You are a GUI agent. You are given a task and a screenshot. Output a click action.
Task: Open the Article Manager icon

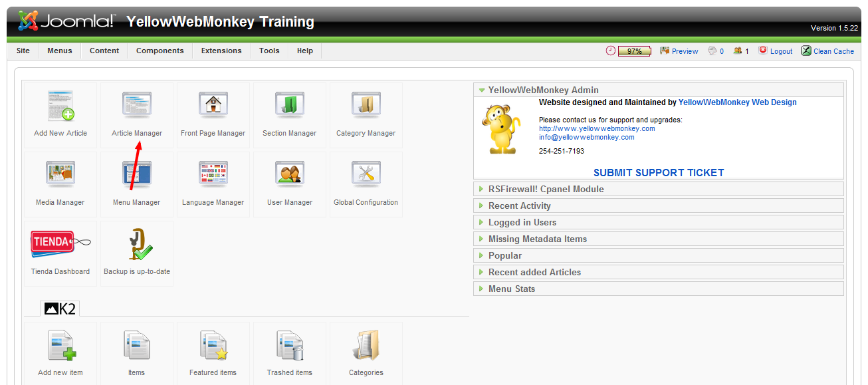(x=137, y=106)
